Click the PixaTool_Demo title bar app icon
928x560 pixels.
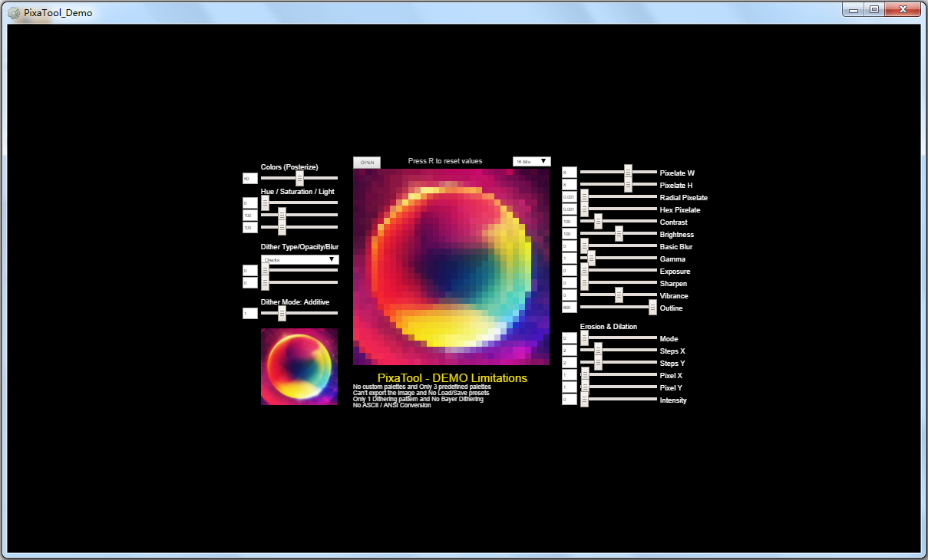pos(14,12)
